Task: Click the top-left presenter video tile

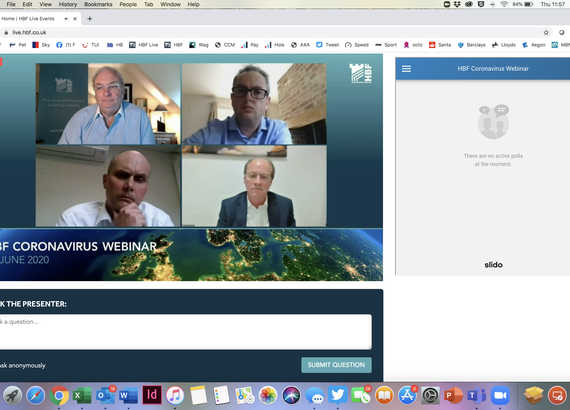Action: [x=108, y=104]
